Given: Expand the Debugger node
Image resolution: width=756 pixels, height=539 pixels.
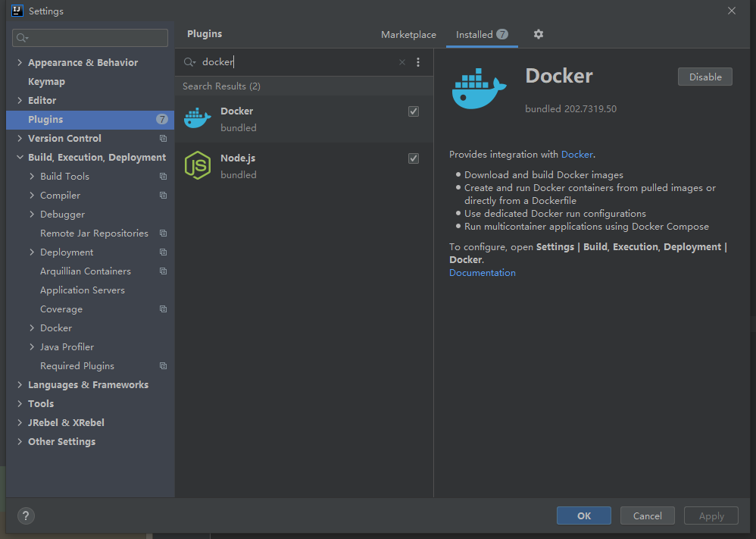Looking at the screenshot, I should tap(32, 214).
